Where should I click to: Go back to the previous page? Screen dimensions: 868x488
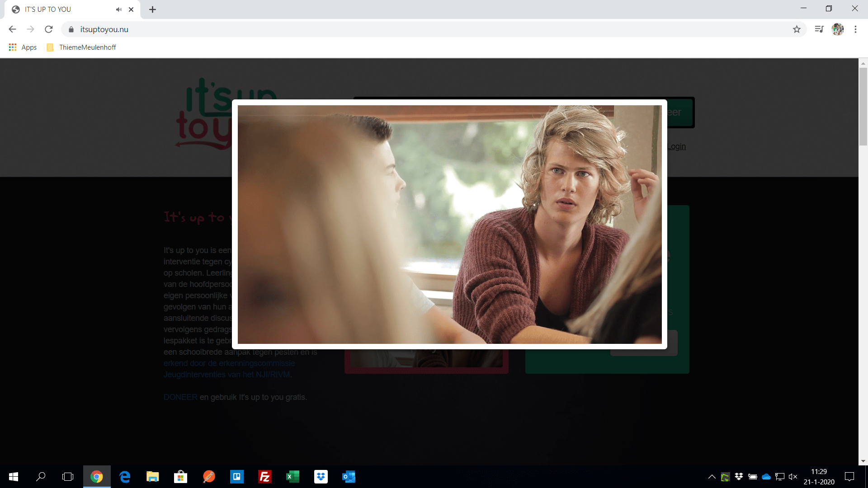tap(12, 29)
